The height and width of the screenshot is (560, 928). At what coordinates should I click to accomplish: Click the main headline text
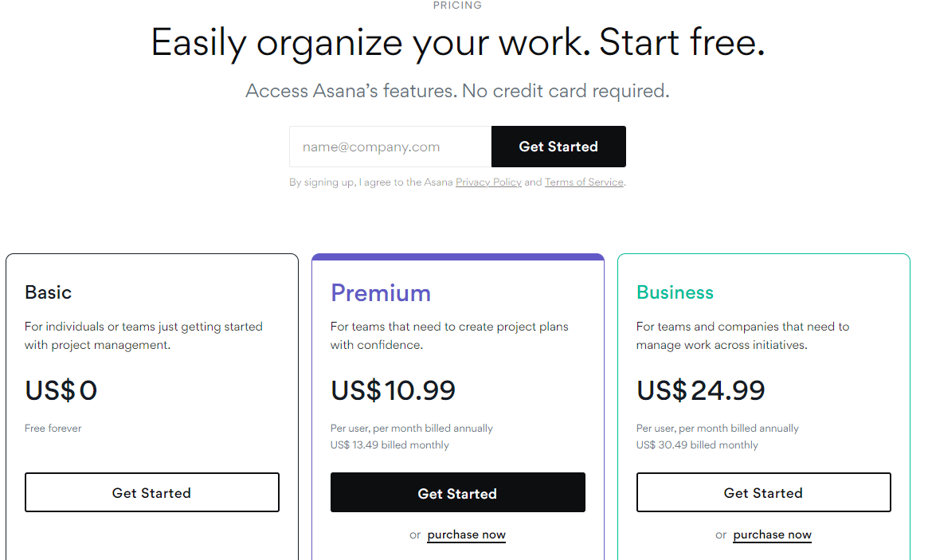pyautogui.click(x=457, y=43)
